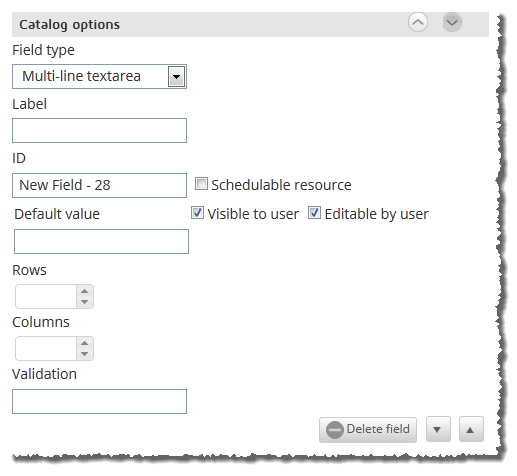Enable the Schedulable resource checkbox
Viewport: 517px width, 476px height.
coord(201,184)
